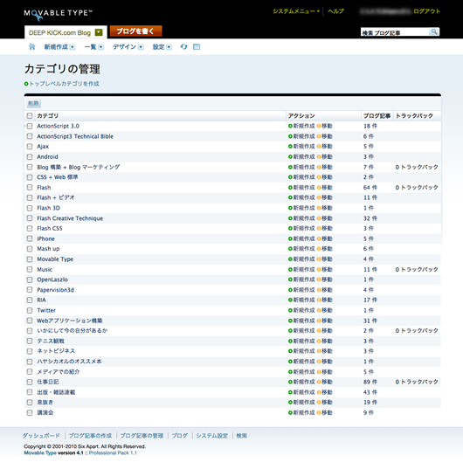Viewport: 463px width, 476px height.
Task: Click orange move icon for Papervision3d
Action: pos(319,290)
